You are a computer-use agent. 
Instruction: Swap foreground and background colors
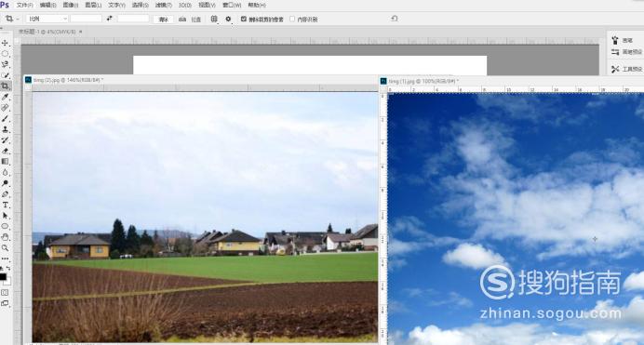(x=8, y=268)
